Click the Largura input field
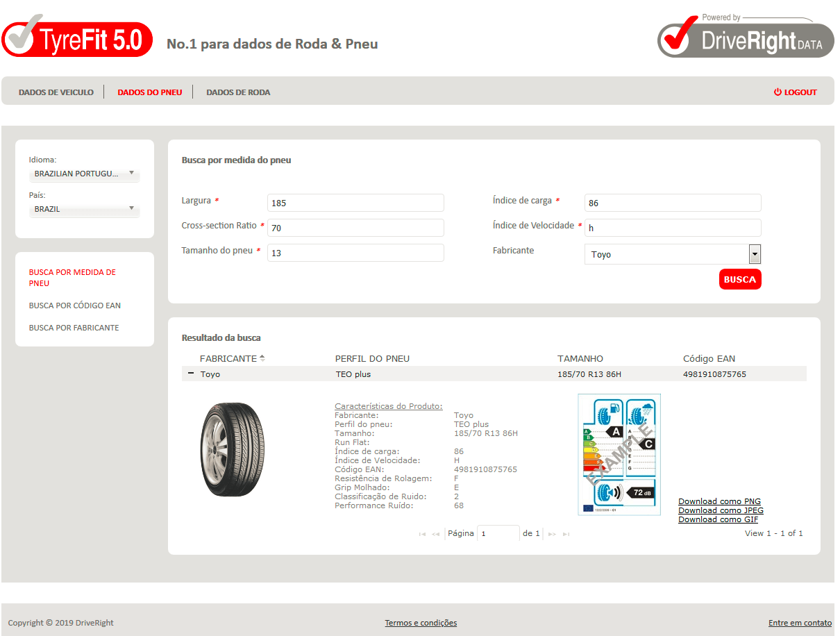 pyautogui.click(x=355, y=203)
